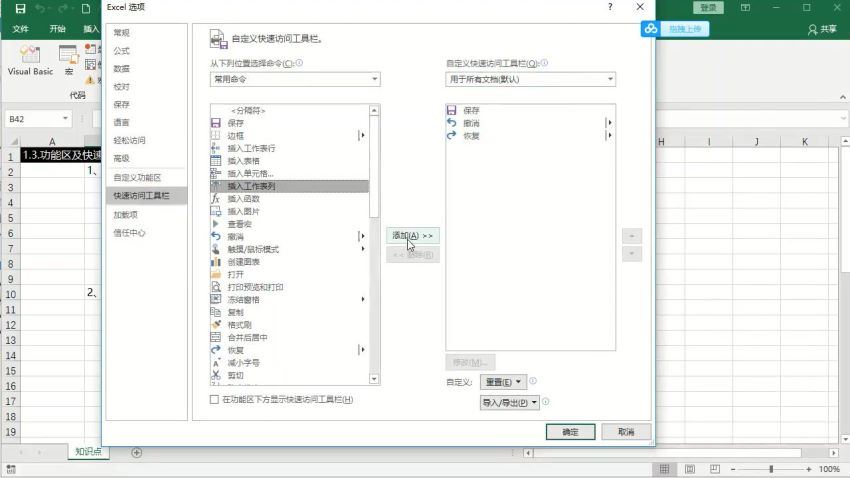Select 恢复 command in the left list
This screenshot has width=850, height=478.
289,350
